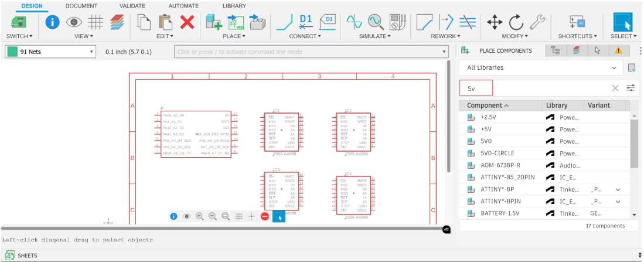Expand the MODIFY dropdown menu
The height and width of the screenshot is (262, 644).
coord(515,36)
